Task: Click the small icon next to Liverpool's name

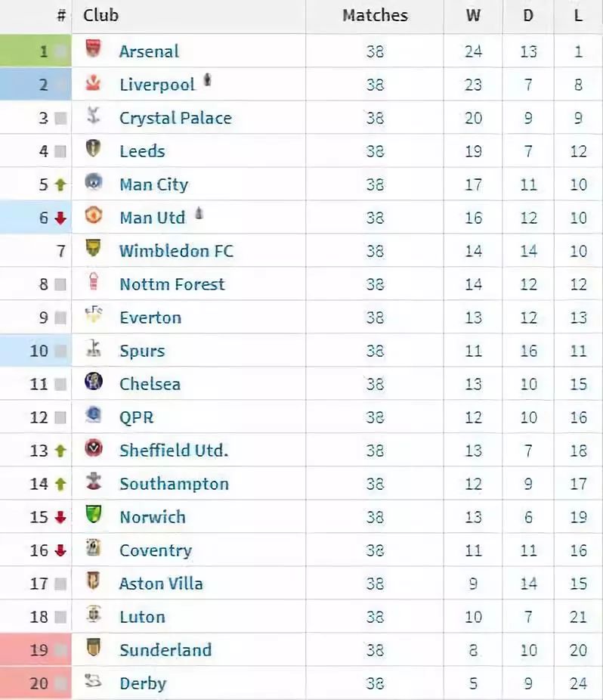Action: (207, 80)
